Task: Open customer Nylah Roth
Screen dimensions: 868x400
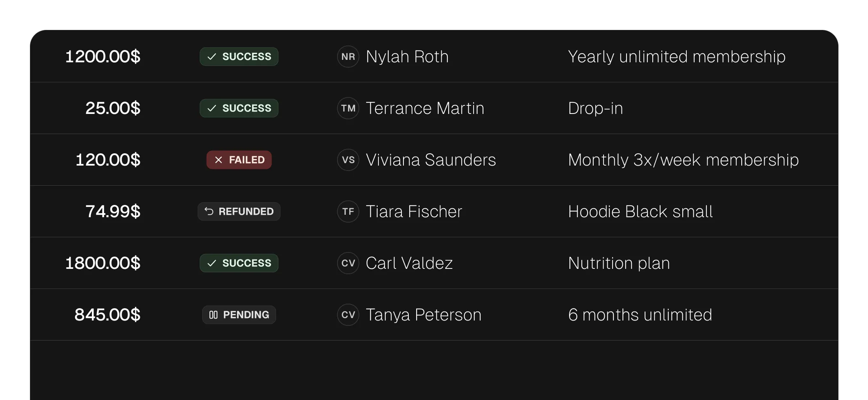Action: (x=407, y=57)
